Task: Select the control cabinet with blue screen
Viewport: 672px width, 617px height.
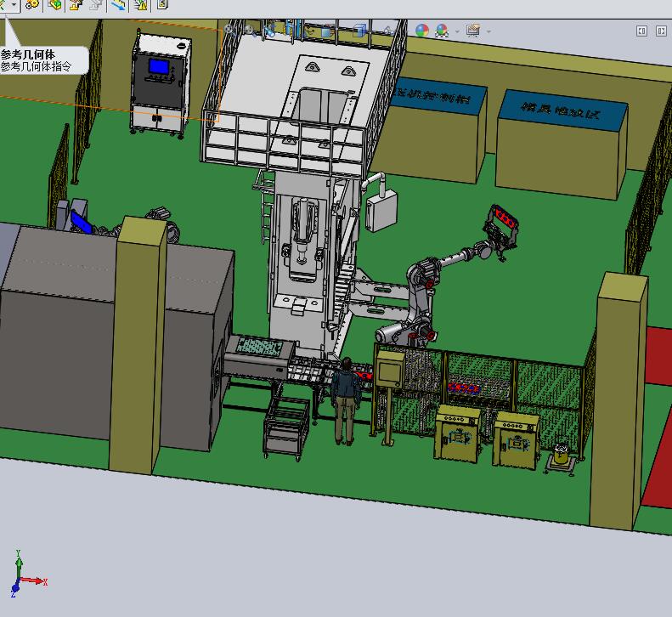Action: click(161, 83)
